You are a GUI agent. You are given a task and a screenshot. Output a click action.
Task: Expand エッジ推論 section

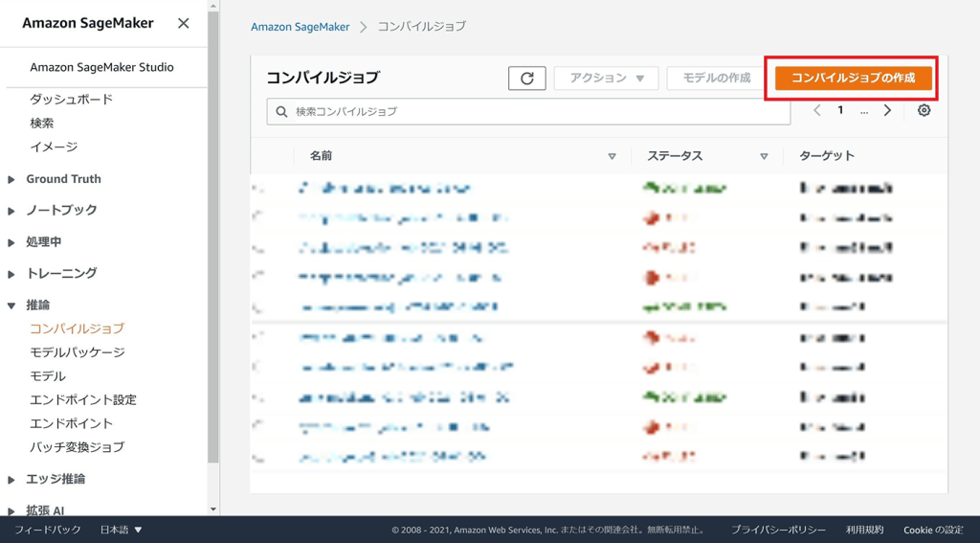click(11, 480)
